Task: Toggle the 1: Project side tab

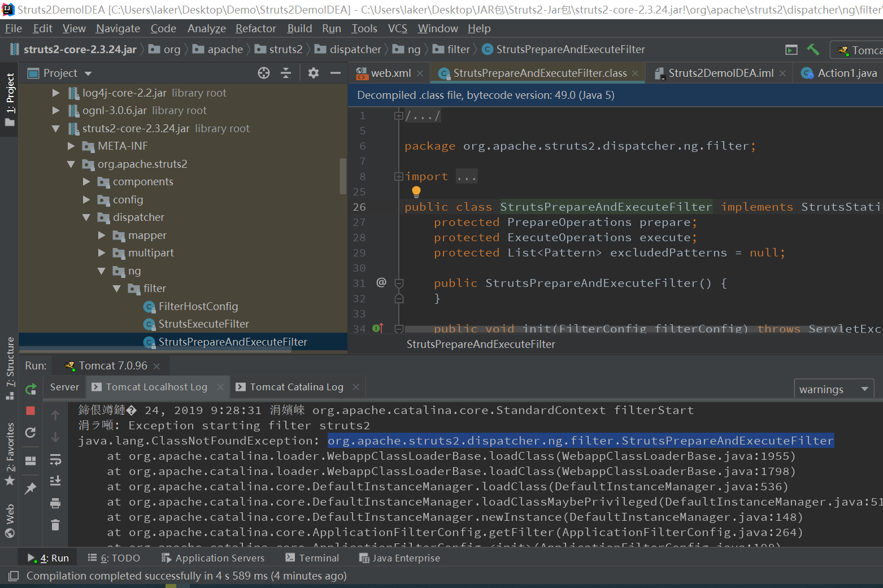Action: (x=10, y=99)
